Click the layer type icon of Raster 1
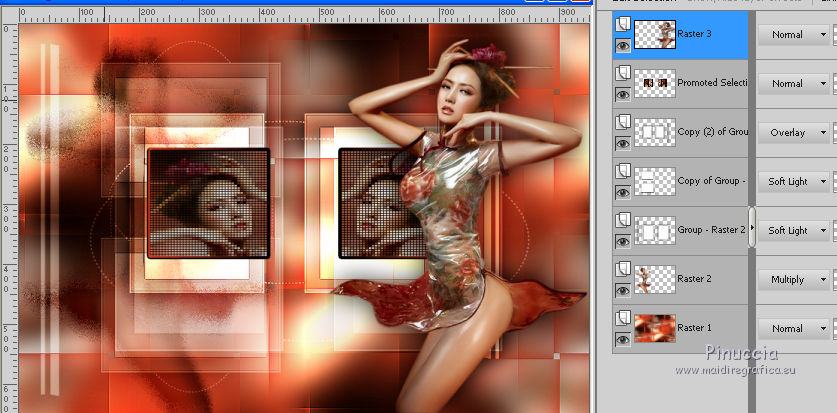 coord(623,319)
